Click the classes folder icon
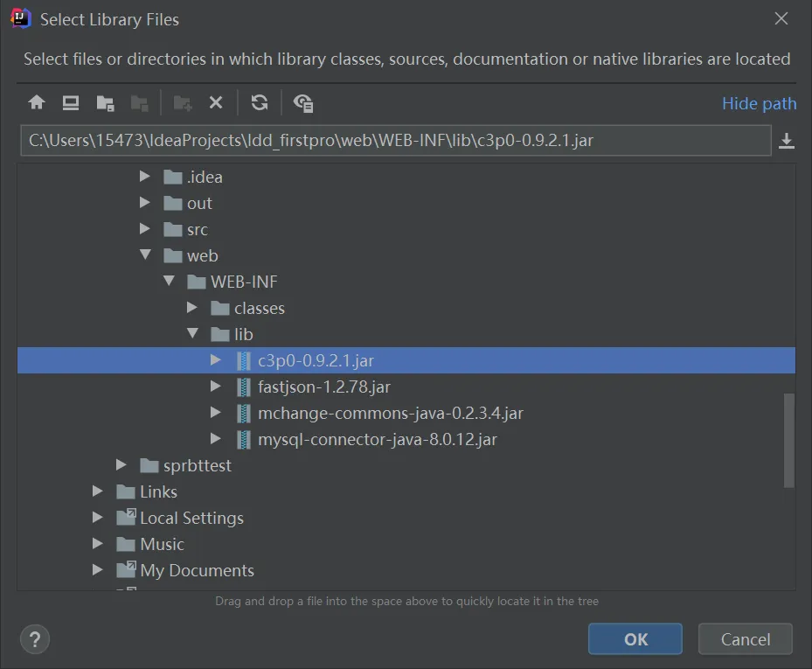The image size is (812, 669). 220,309
